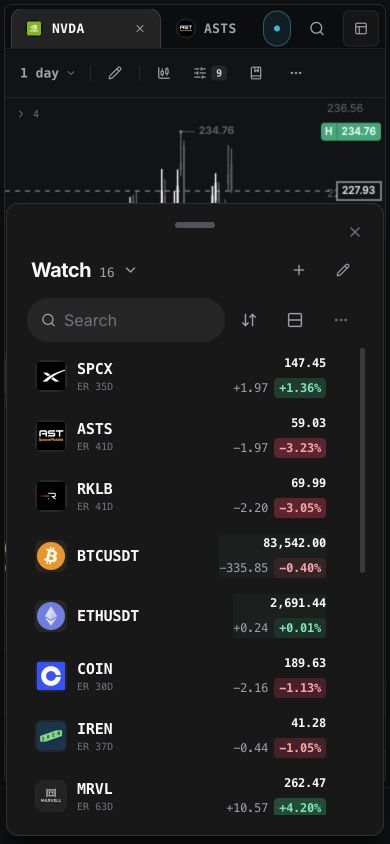Open the drawing tools pencil icon

(115, 73)
